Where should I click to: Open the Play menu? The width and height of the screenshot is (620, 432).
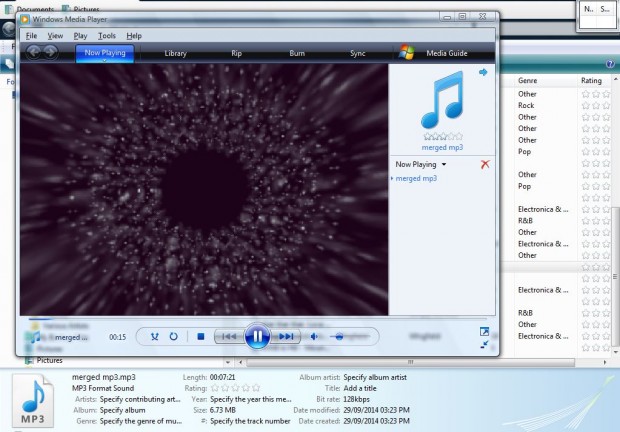[80, 36]
